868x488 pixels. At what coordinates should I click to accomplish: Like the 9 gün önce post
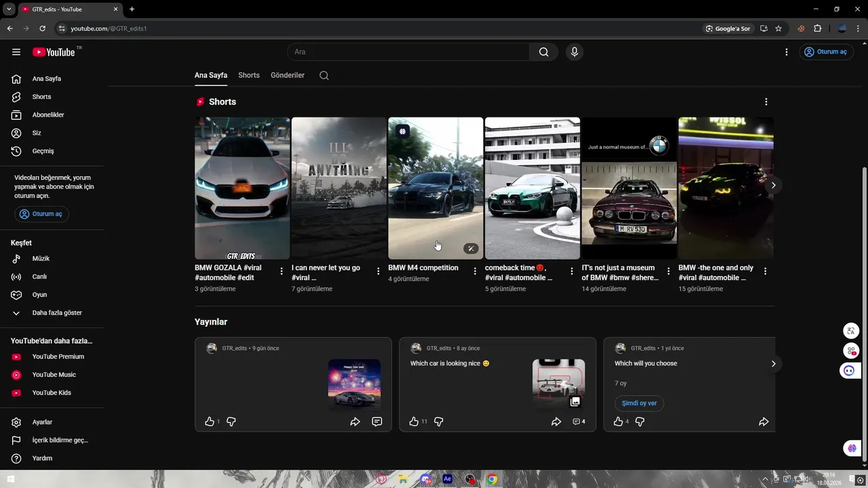210,422
